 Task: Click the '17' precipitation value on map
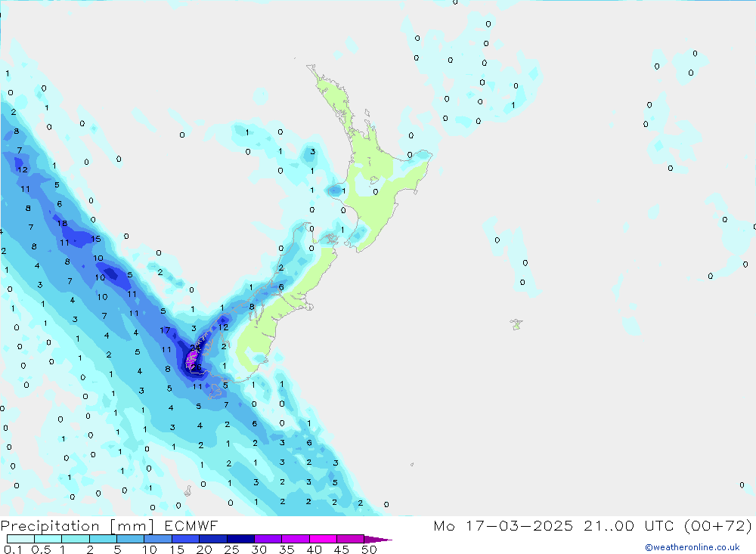click(165, 330)
